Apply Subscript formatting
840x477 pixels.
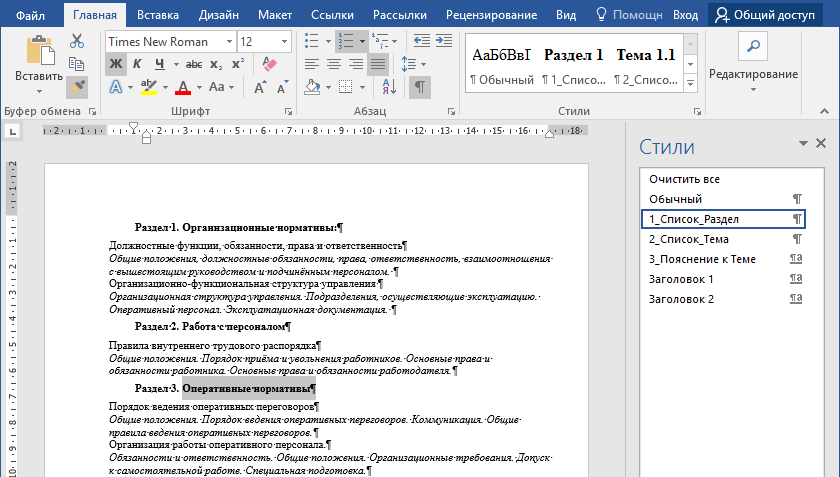click(x=217, y=64)
